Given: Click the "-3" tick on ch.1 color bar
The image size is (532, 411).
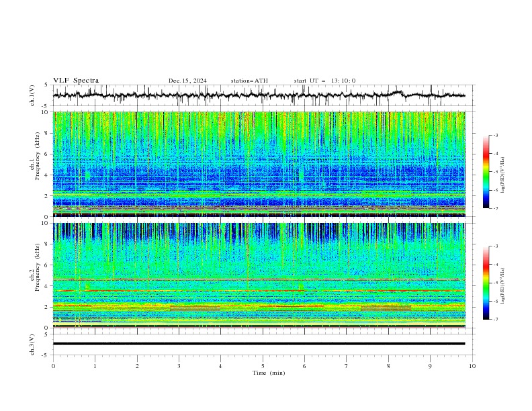Looking at the screenshot, I should coord(496,135).
